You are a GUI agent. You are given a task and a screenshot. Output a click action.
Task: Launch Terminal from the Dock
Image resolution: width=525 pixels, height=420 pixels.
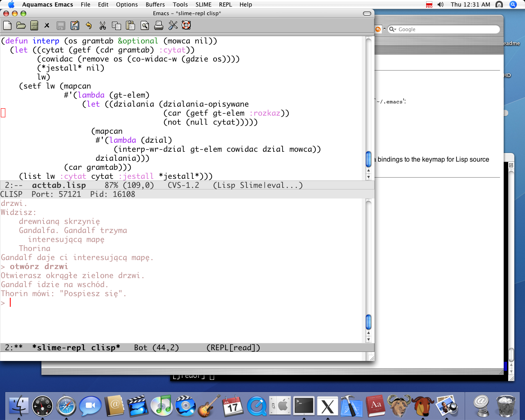(x=304, y=406)
